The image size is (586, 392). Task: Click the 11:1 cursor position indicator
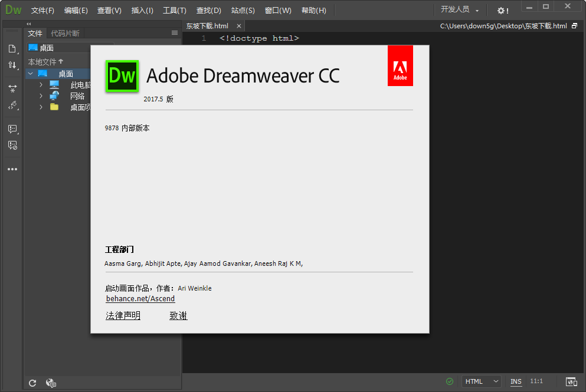(536, 381)
